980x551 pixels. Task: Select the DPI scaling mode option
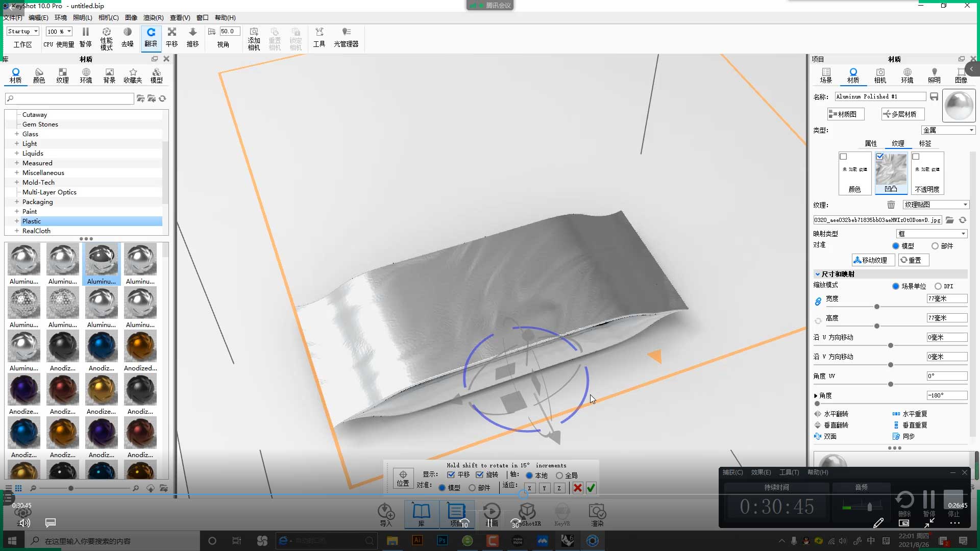click(x=938, y=286)
